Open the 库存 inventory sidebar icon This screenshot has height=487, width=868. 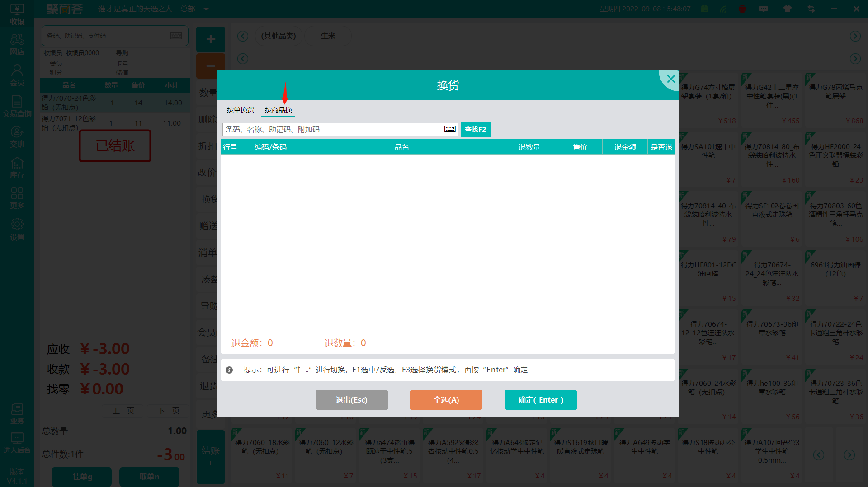pyautogui.click(x=17, y=167)
